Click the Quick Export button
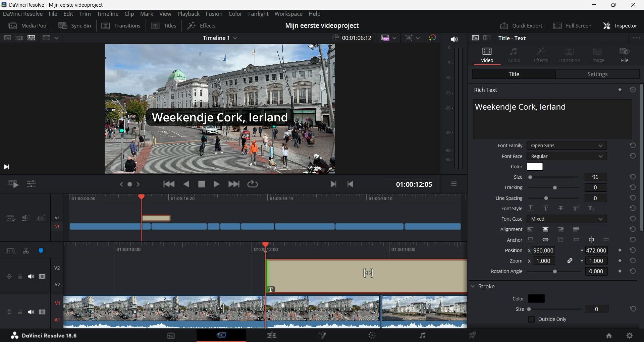 point(521,26)
